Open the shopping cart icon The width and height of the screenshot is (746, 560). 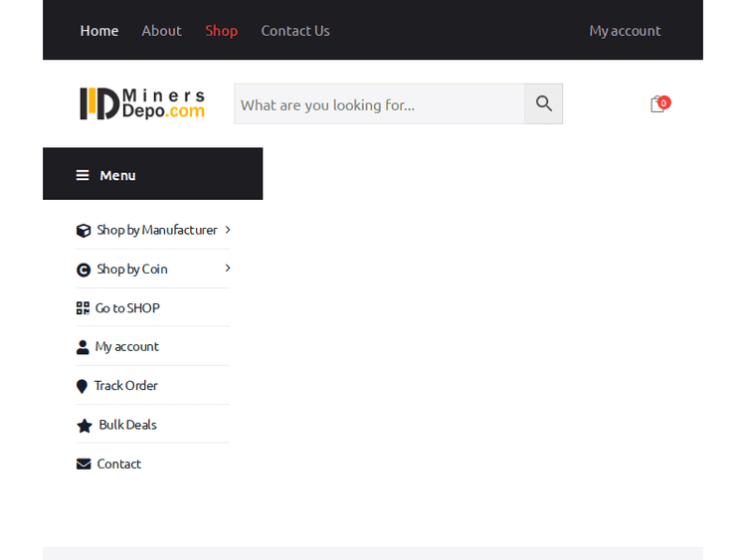click(657, 104)
